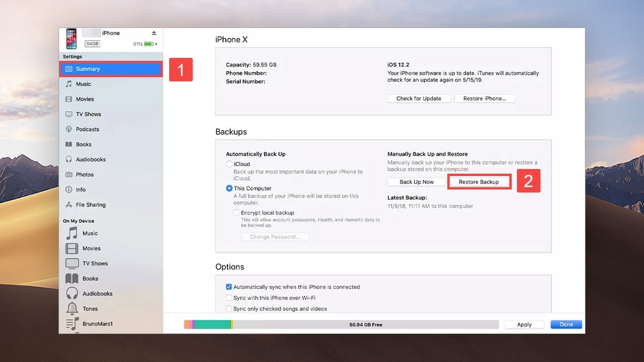The image size is (644, 362).
Task: Enable Sync with this iPhone over Wi-Fi
Action: pos(229,298)
